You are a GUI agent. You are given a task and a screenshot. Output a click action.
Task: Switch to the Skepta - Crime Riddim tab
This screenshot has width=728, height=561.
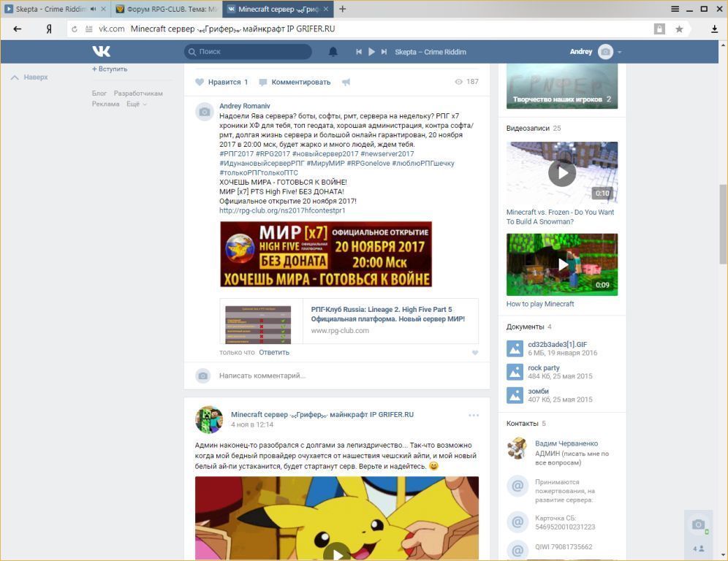pyautogui.click(x=50, y=9)
